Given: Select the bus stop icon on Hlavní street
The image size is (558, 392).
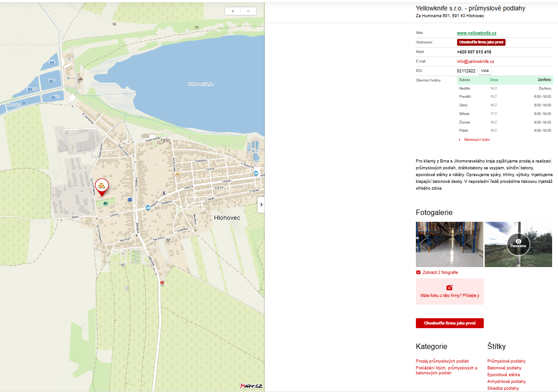Looking at the screenshot, I should [148, 208].
